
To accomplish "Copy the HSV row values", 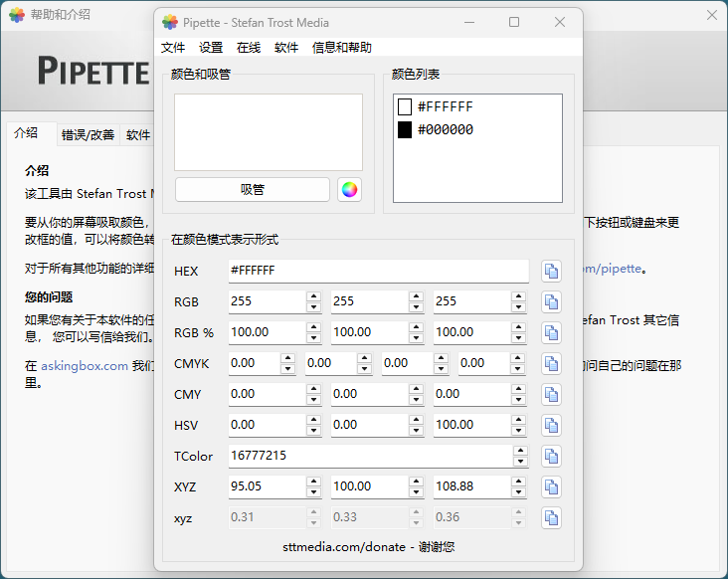I will (x=551, y=426).
